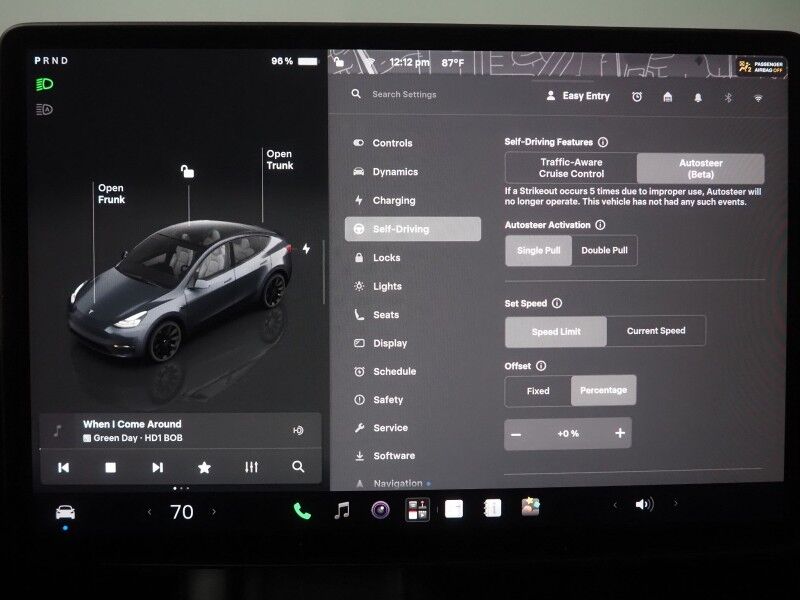
Task: Set speed to Speed Limit
Action: point(556,332)
